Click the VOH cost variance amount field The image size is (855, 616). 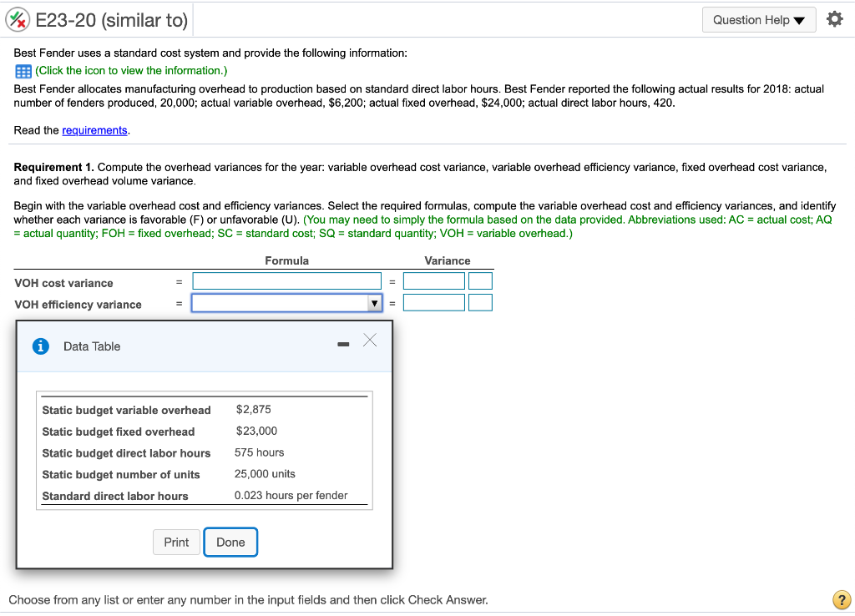[434, 281]
